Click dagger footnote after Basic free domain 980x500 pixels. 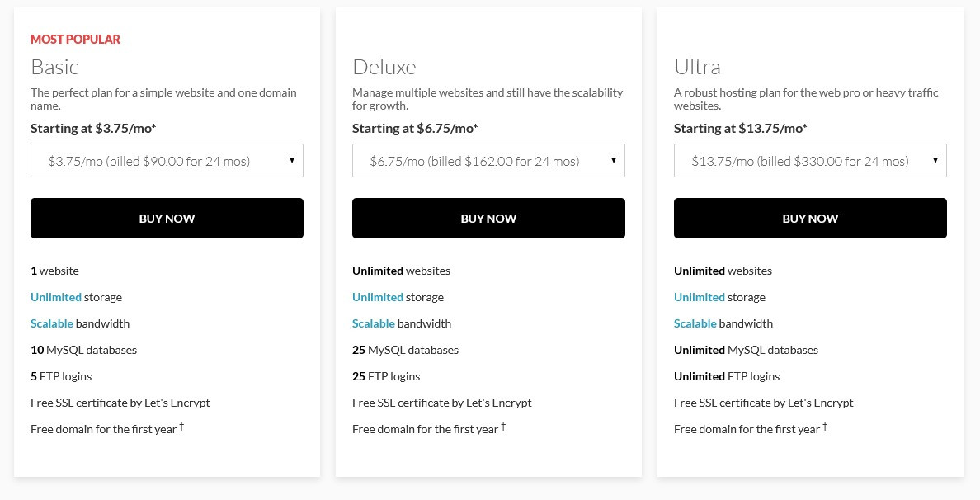(181, 427)
